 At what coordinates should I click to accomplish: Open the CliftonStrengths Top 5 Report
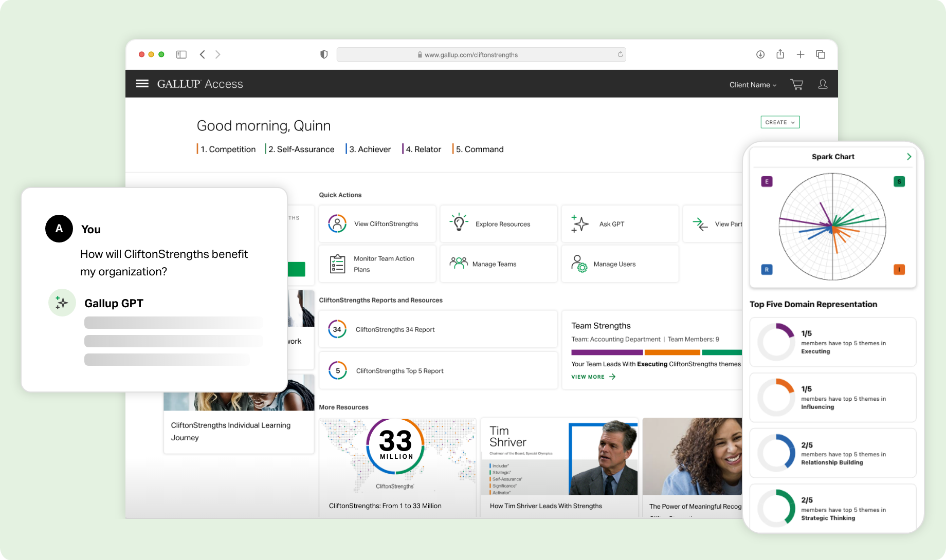coord(438,370)
